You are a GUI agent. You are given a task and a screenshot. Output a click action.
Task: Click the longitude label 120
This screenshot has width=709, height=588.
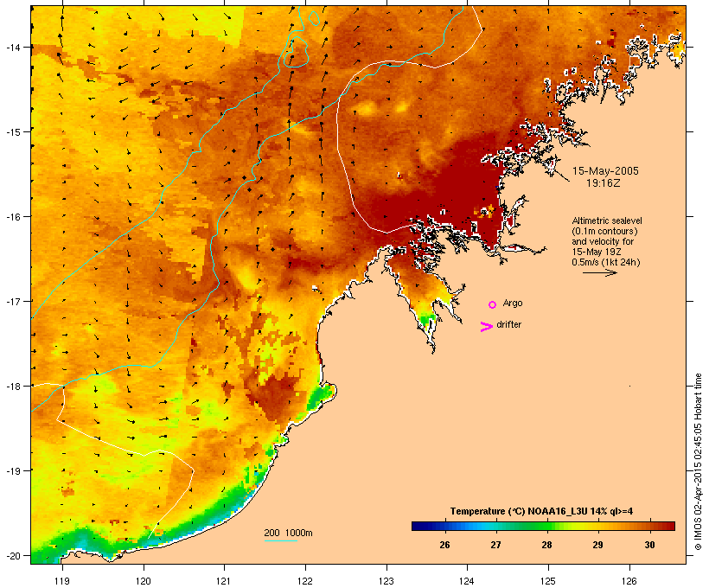[x=144, y=581]
